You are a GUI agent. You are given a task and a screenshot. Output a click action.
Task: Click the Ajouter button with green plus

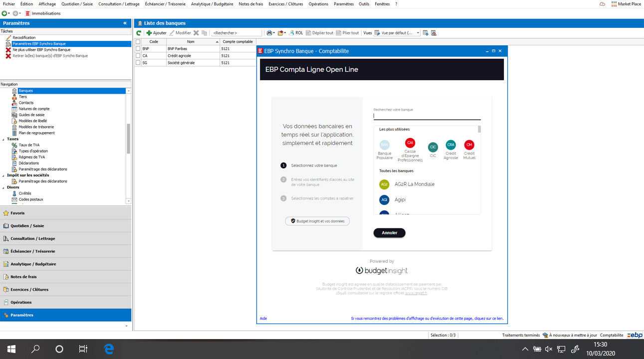(156, 33)
